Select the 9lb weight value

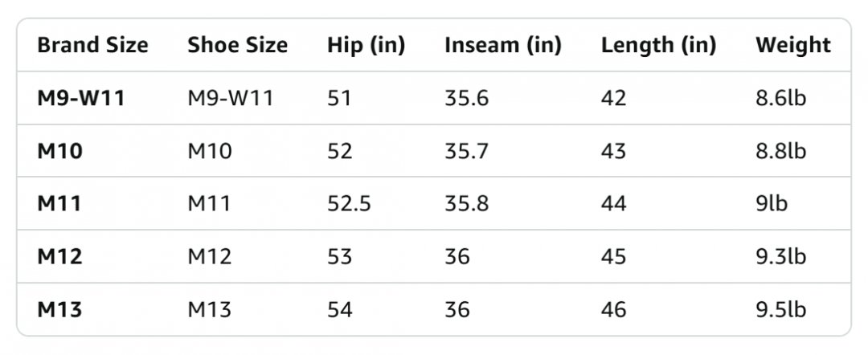[771, 204]
